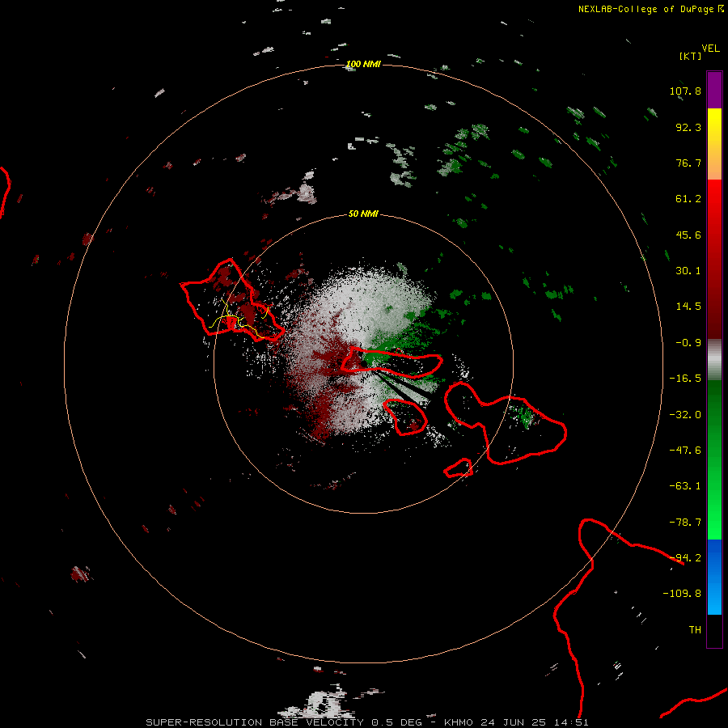Click the SUPER-RESOLUTION caption word

[204, 722]
